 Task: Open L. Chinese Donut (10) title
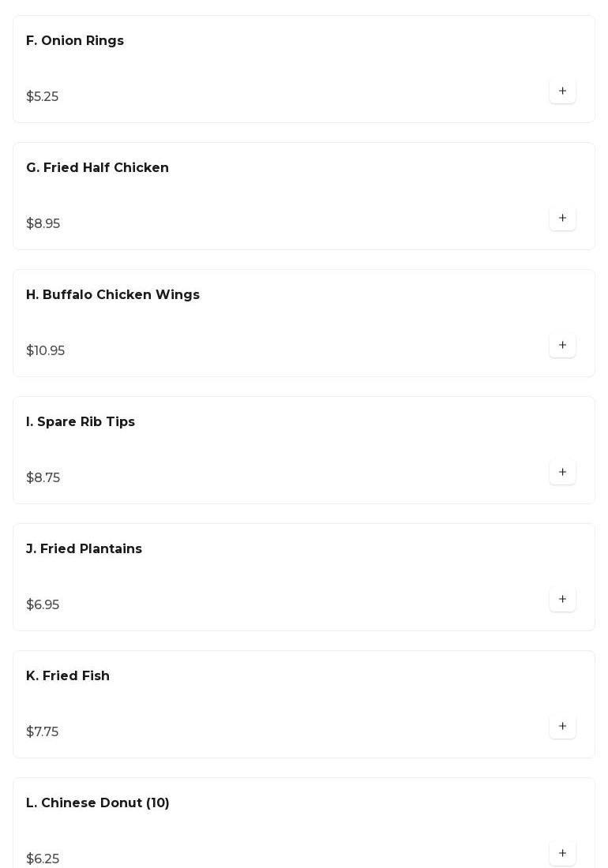click(98, 803)
